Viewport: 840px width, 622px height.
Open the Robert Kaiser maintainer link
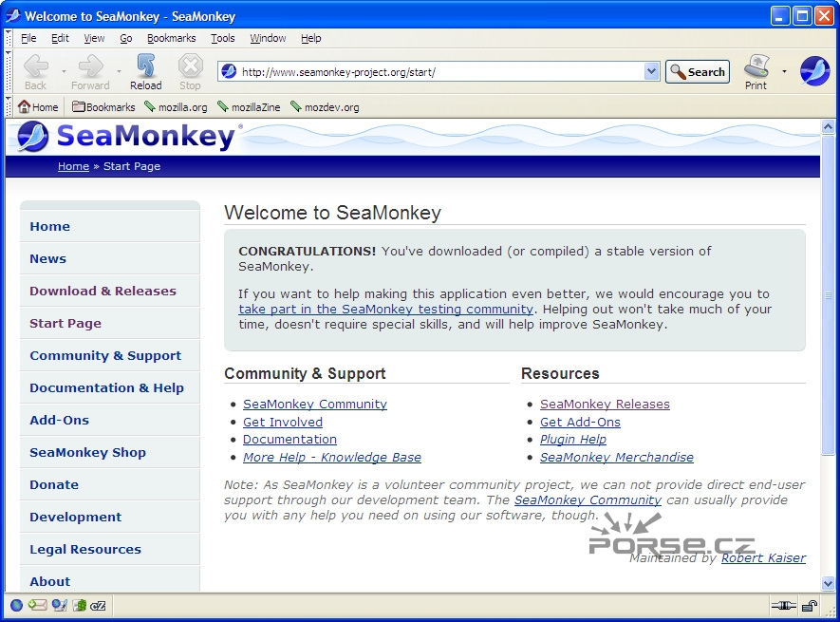763,557
